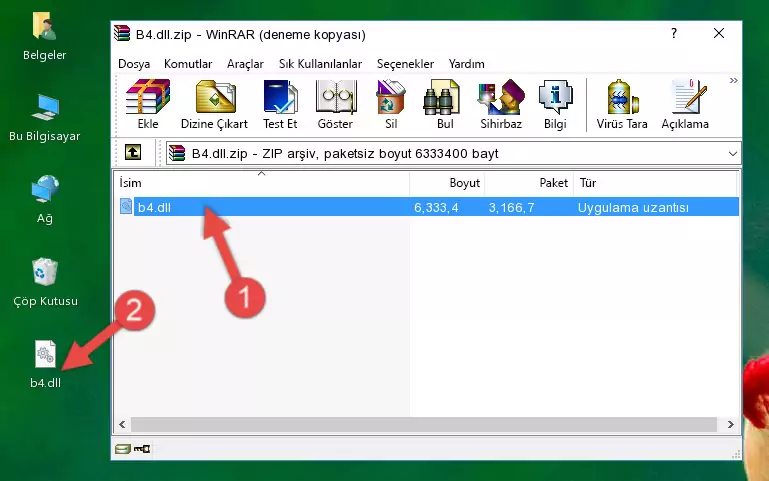Select the b4.dll row name
Image resolution: width=769 pixels, height=481 pixels.
tap(154, 207)
